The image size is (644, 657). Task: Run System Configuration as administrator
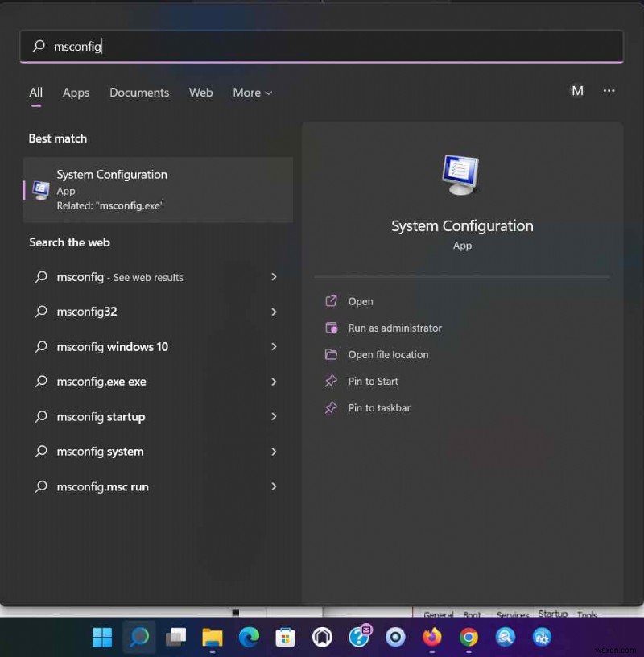[x=395, y=328]
